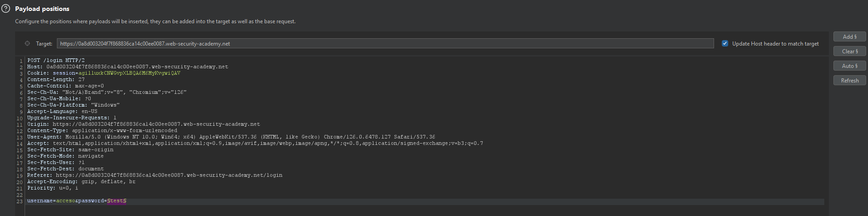Image resolution: width=868 pixels, height=216 pixels.
Task: Click the Content-Length header line
Action: point(56,80)
